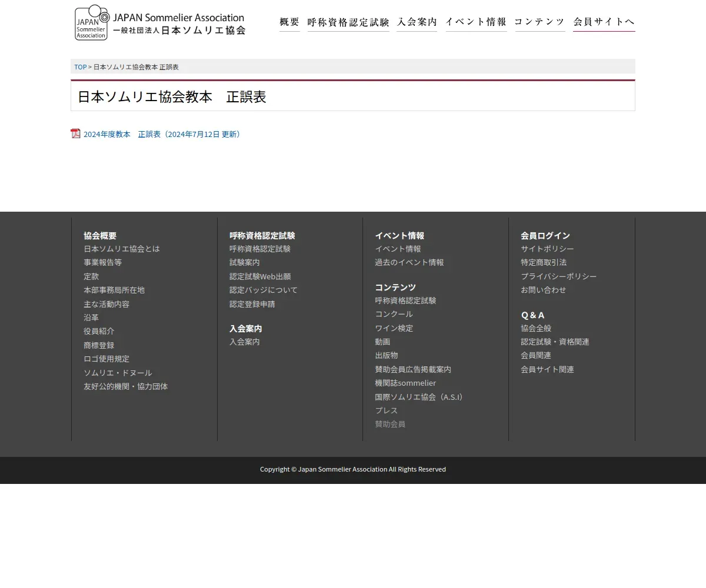Click the TOP breadcrumb link

[80, 67]
